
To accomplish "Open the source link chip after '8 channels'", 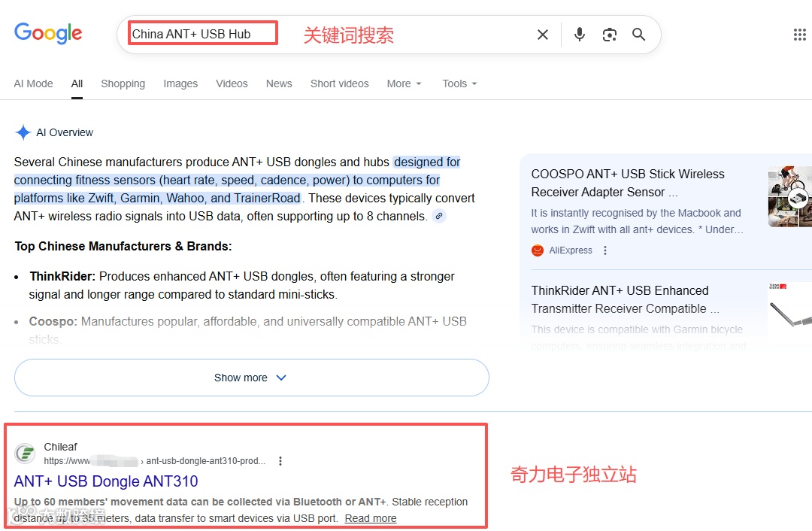I will pos(439,216).
